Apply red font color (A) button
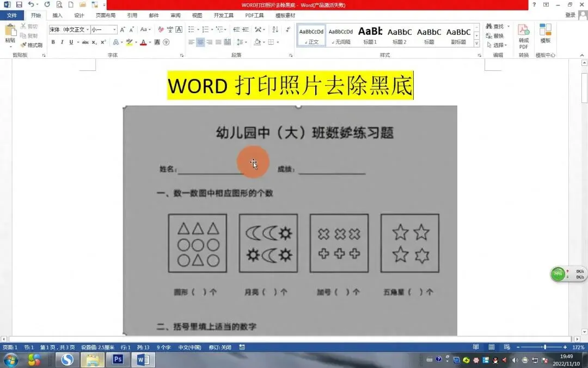 [143, 42]
